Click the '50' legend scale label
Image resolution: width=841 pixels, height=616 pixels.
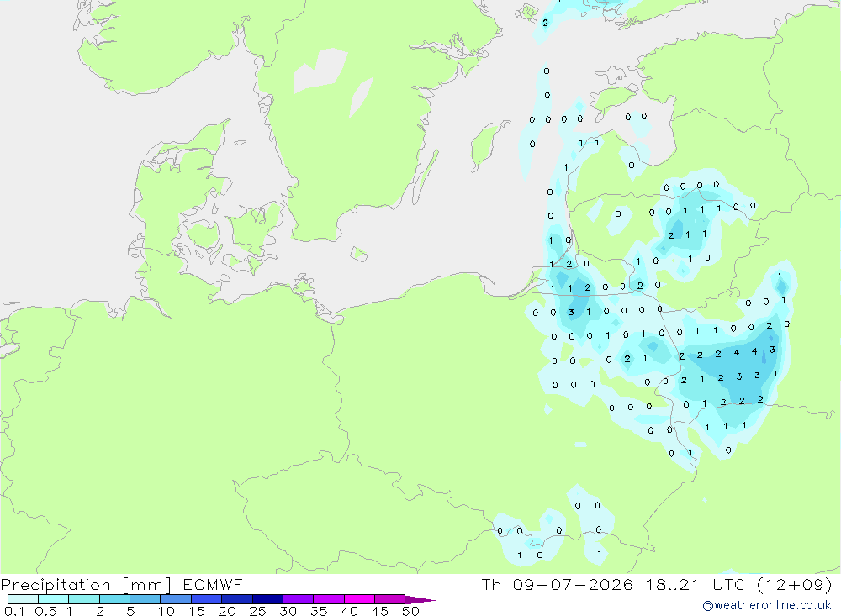[410, 611]
